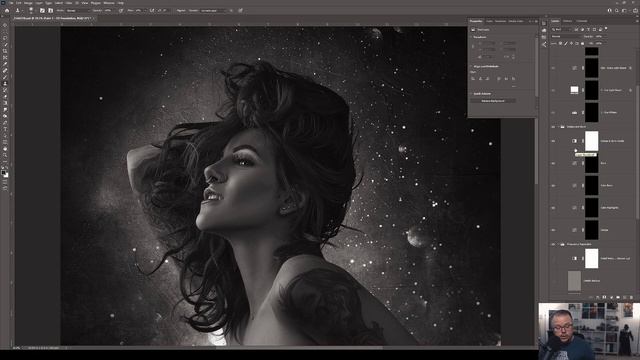This screenshot has width=640, height=360.
Task: Toggle pressure for opacity icon
Action: pos(121,10)
